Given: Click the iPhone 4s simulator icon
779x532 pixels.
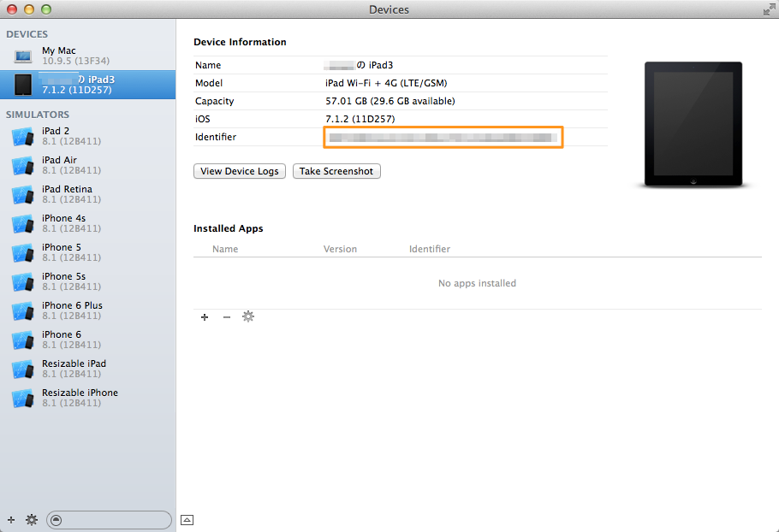Looking at the screenshot, I should [23, 224].
